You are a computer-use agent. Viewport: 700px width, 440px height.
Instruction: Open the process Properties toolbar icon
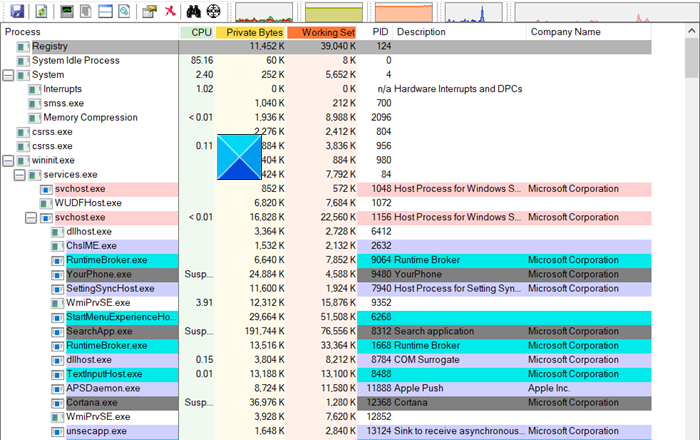[149, 12]
